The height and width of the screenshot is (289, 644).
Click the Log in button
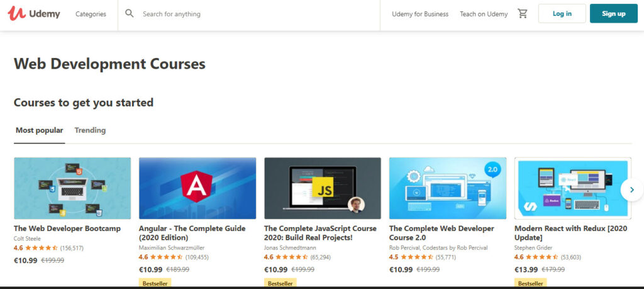point(562,14)
